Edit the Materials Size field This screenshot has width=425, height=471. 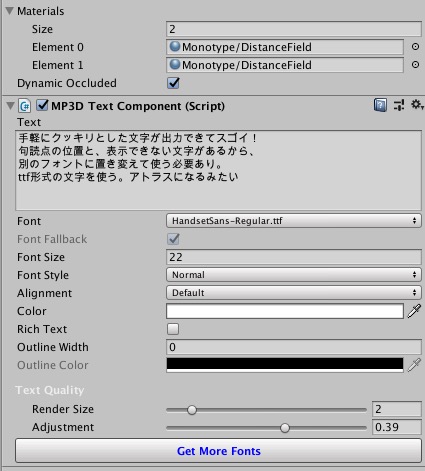[x=294, y=29]
